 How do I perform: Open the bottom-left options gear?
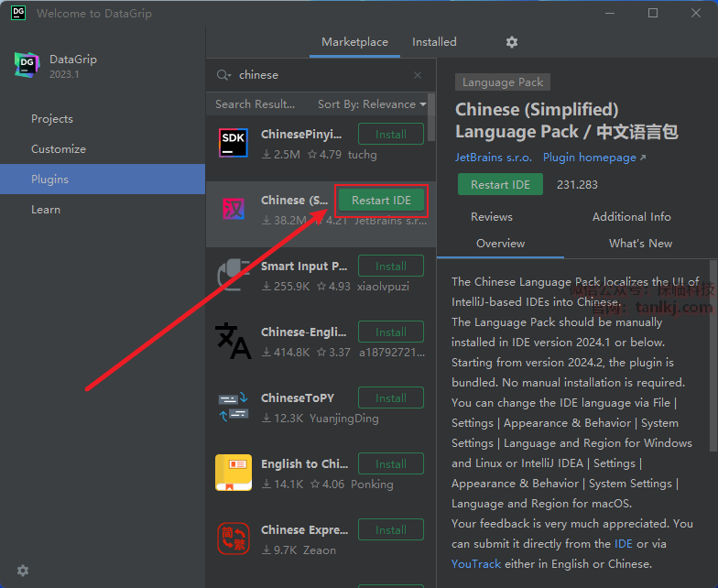pos(23,571)
